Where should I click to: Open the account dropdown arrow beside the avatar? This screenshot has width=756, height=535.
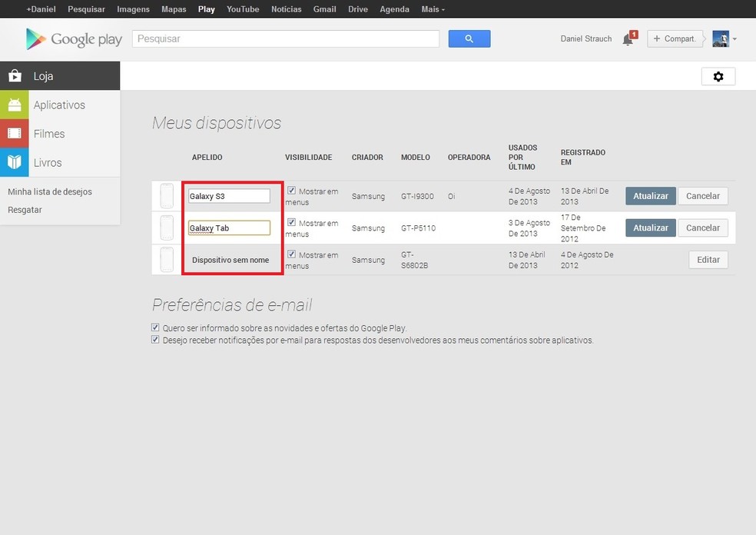pyautogui.click(x=734, y=39)
